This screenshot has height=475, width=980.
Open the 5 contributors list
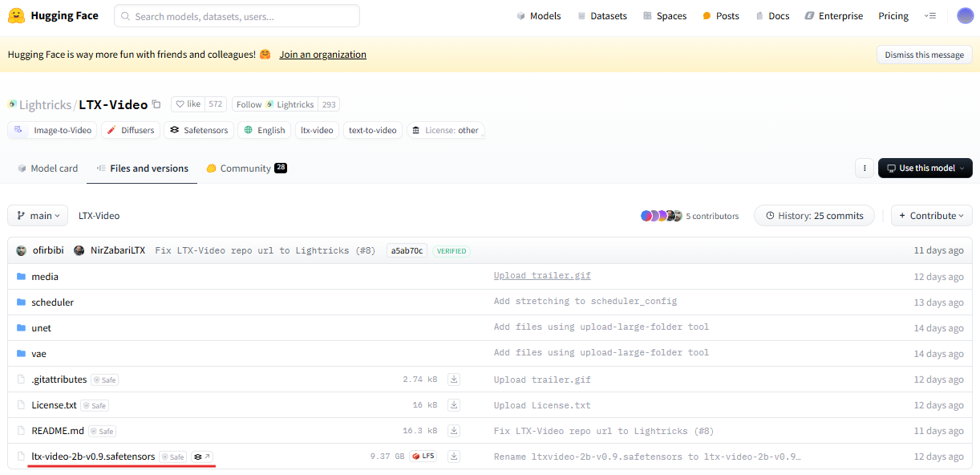690,216
